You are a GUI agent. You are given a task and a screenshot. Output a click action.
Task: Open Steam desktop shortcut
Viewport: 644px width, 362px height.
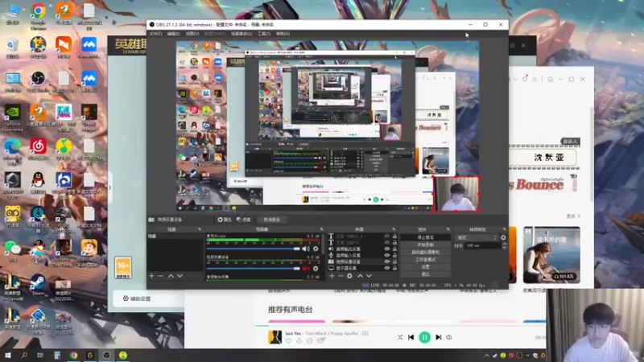[x=38, y=286]
